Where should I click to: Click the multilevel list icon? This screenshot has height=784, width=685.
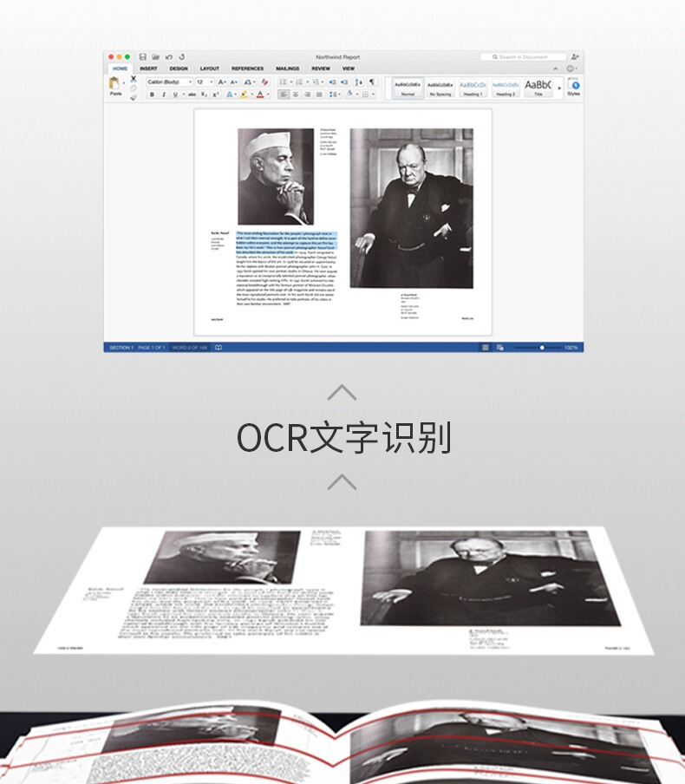tap(316, 82)
